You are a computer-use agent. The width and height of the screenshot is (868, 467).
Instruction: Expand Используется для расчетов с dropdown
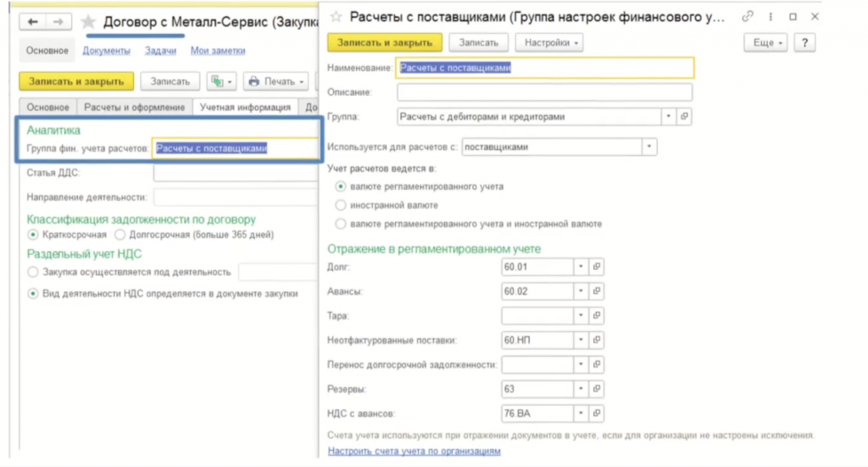point(648,147)
